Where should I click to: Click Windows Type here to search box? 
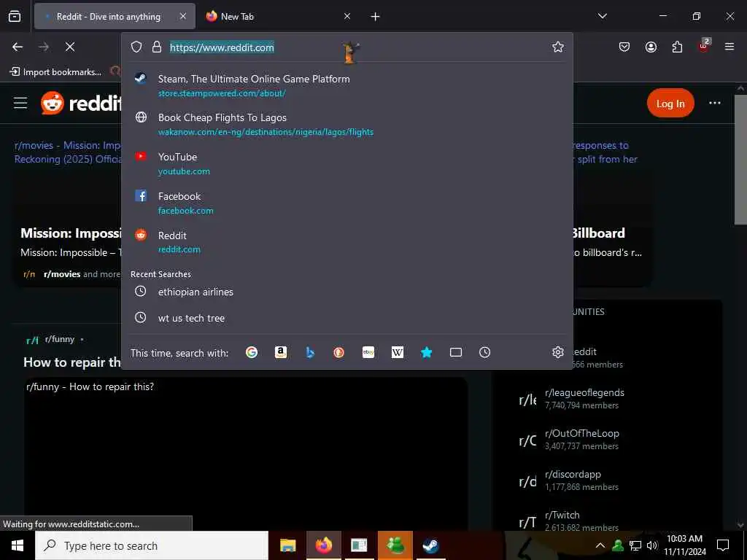(152, 545)
